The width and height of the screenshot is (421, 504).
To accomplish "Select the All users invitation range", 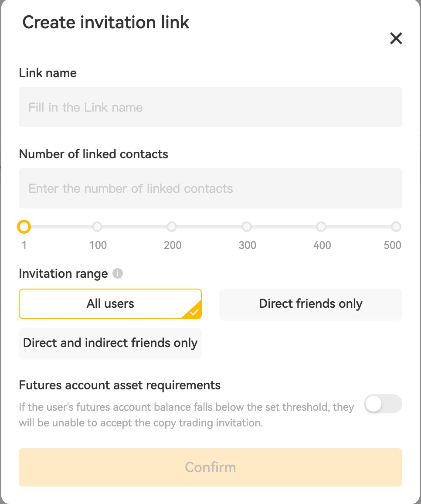I will tap(110, 303).
